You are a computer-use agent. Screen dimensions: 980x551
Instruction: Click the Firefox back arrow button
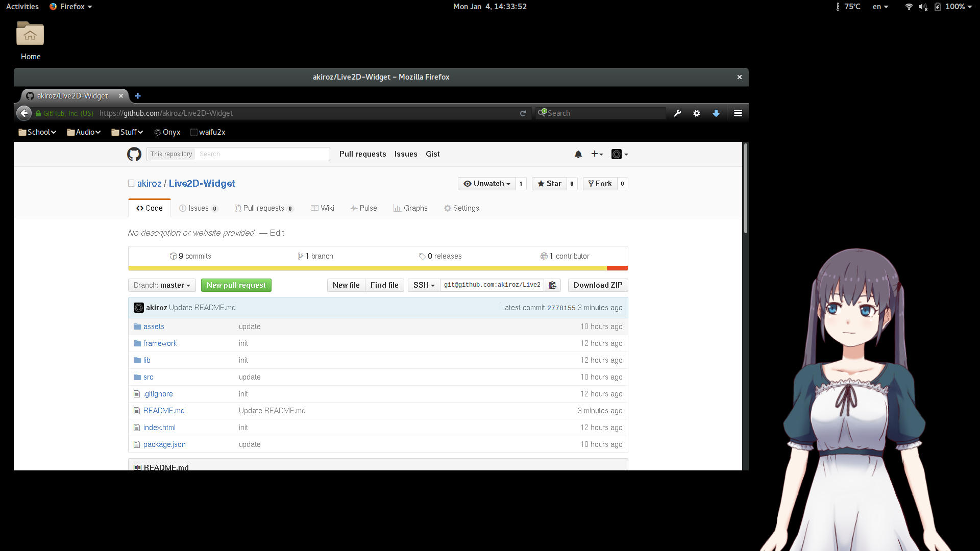coord(24,113)
